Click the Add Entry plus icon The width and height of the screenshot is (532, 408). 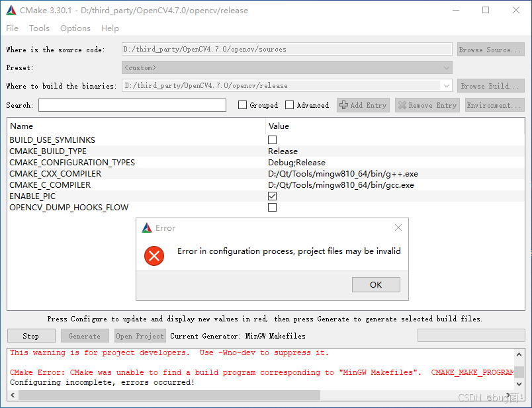(x=344, y=104)
